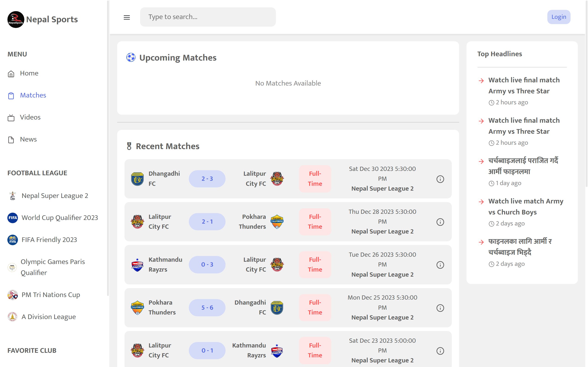588x367 pixels.
Task: Open headline Watch live match Army vs Church Boys
Action: coord(526,207)
